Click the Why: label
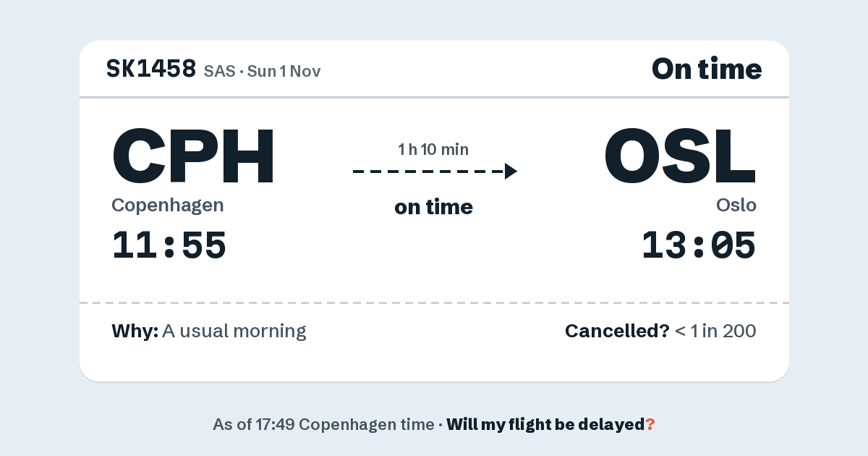 135,332
